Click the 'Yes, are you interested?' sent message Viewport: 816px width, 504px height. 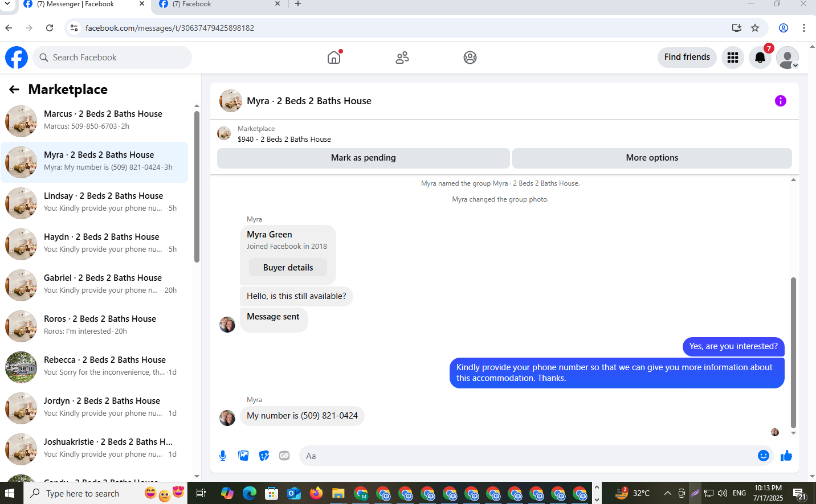[x=733, y=346]
